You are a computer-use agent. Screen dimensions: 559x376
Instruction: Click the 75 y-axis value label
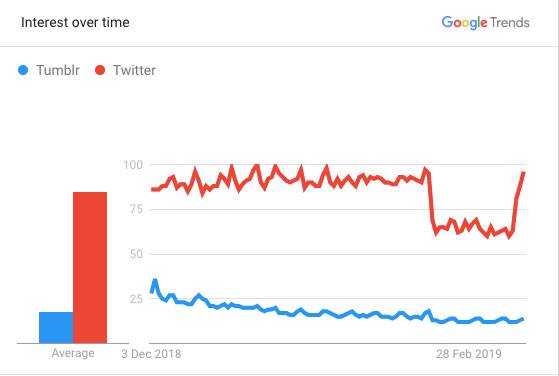pyautogui.click(x=136, y=209)
